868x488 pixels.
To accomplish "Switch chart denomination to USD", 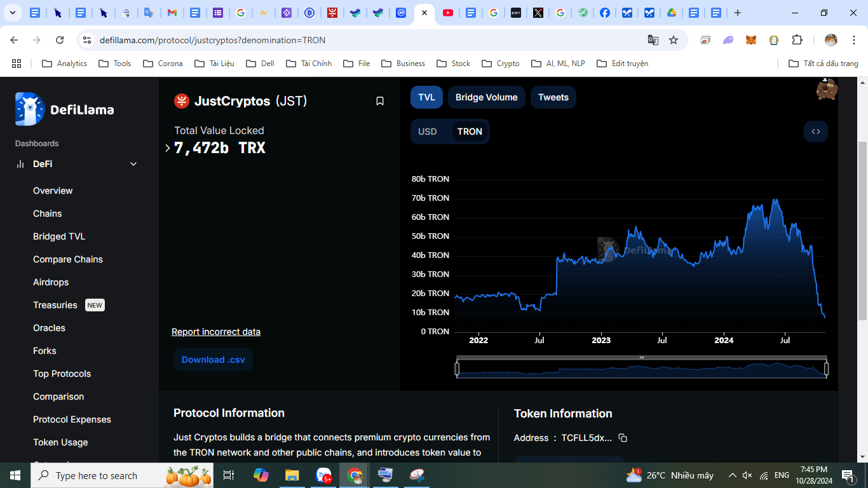I will [428, 132].
